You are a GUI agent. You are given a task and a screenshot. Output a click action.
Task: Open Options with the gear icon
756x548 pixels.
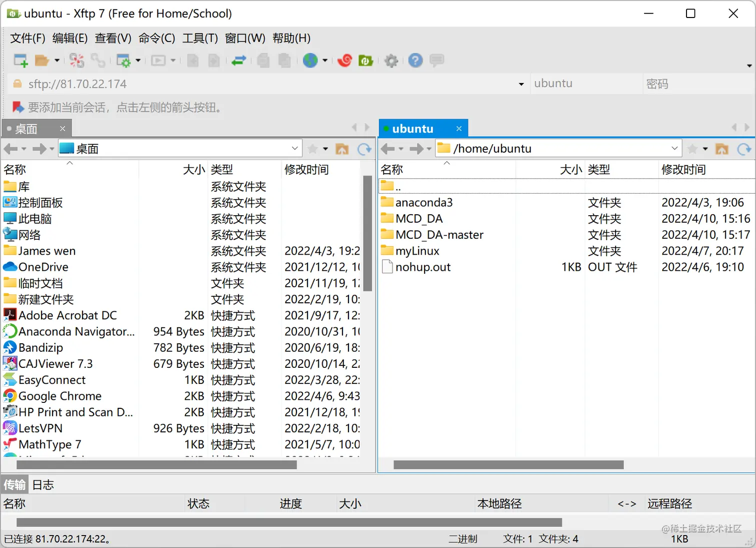point(391,61)
